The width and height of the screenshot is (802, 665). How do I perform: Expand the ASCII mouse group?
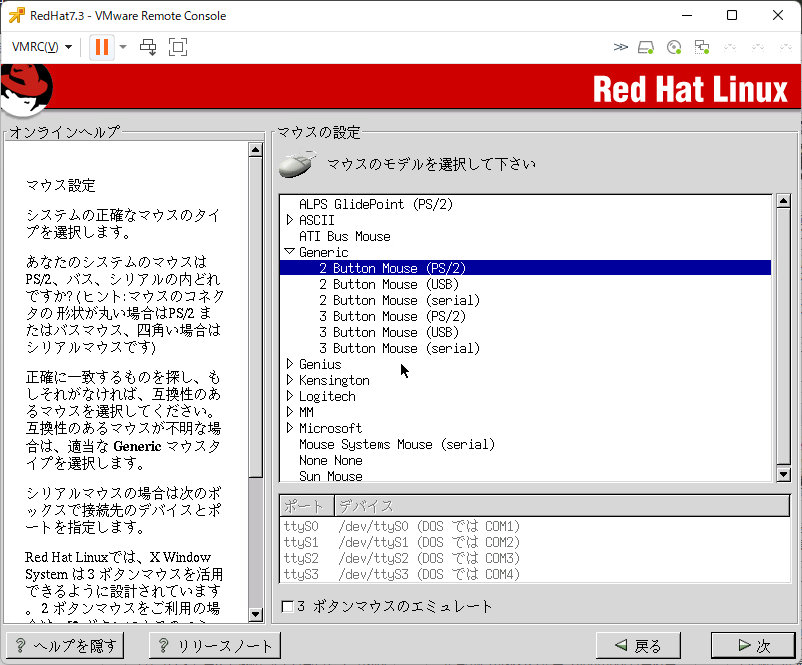pos(290,220)
